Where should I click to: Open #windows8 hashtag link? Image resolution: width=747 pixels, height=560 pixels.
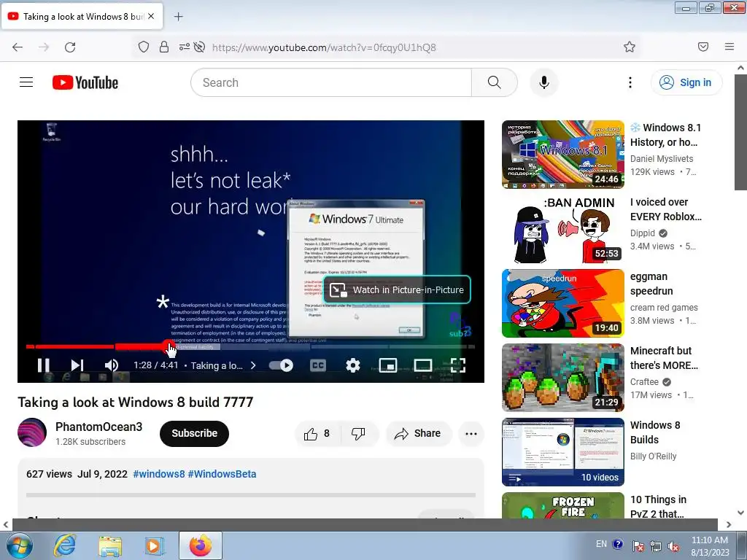158,474
